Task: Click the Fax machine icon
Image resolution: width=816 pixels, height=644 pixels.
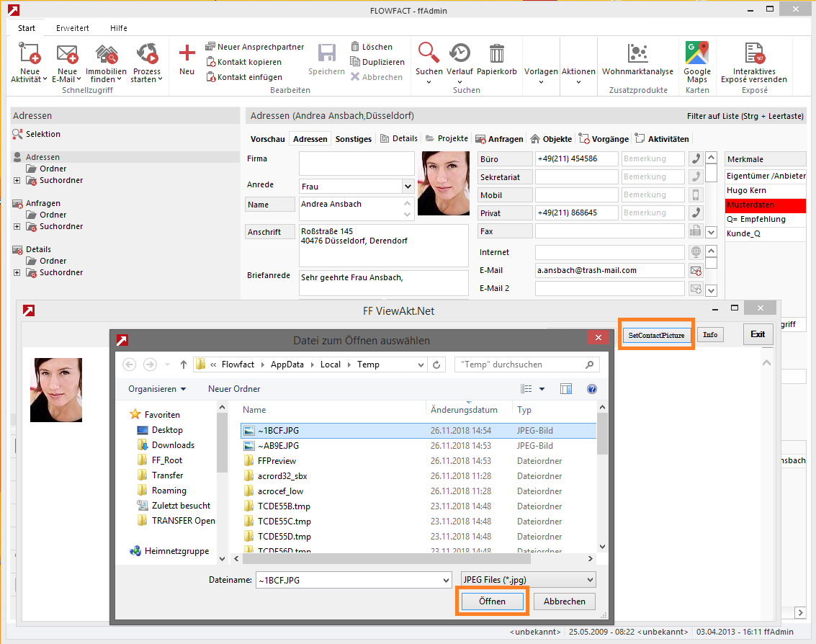Action: (x=696, y=231)
